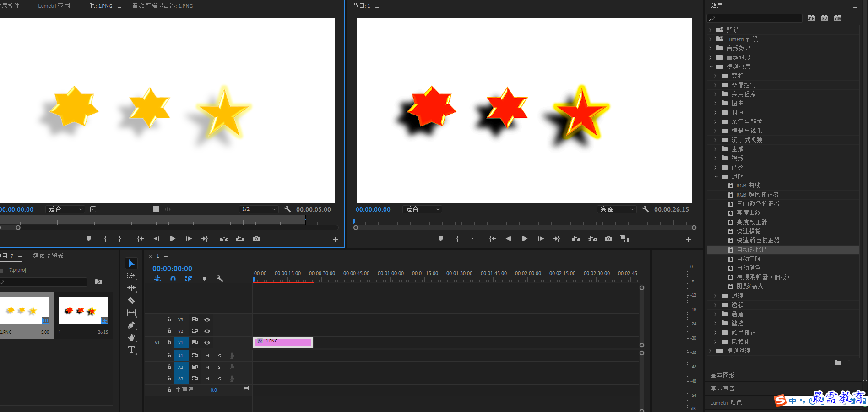Play the Program monitor sequence

525,239
